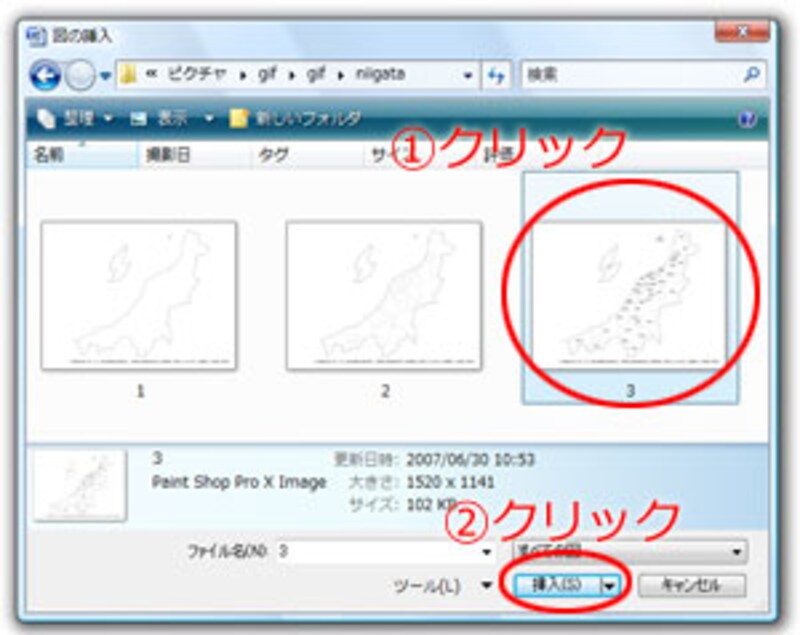Viewport: 800px width, 635px height.
Task: Click the date text 2007/06/30 10:53
Action: 470,460
